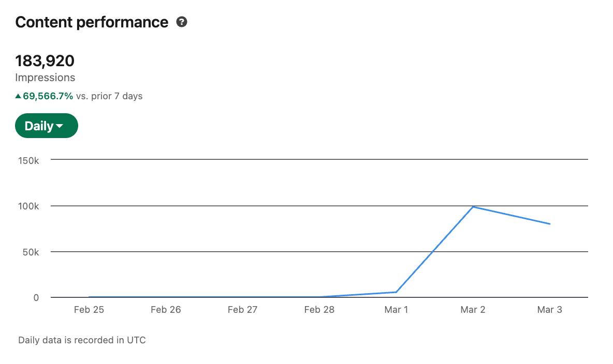Click the 100k y-axis label
The height and width of the screenshot is (364, 613).
(x=29, y=206)
